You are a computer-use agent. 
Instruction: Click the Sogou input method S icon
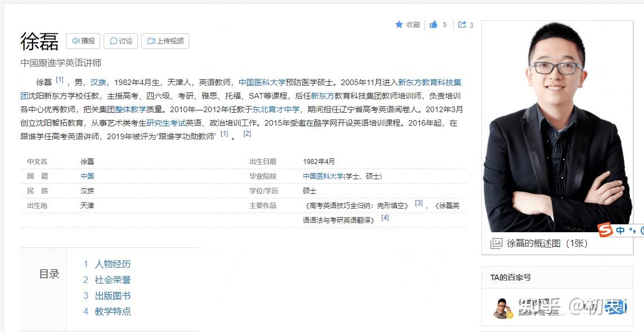pyautogui.click(x=605, y=230)
